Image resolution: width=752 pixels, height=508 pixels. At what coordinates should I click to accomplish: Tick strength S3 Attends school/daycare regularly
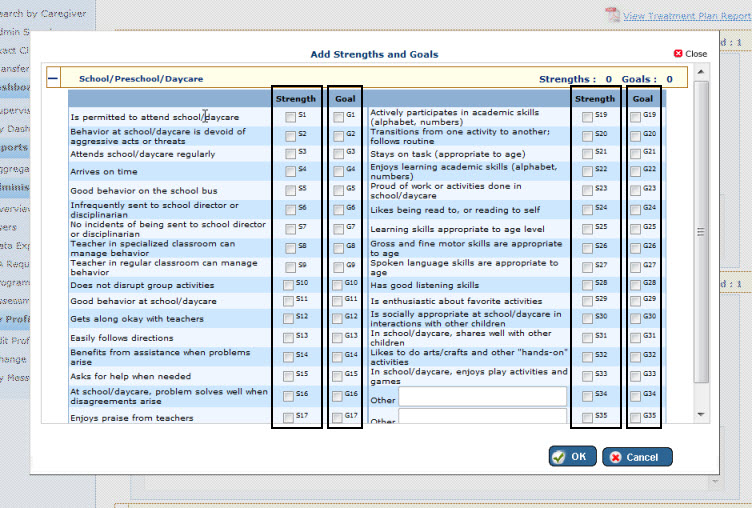coord(290,154)
